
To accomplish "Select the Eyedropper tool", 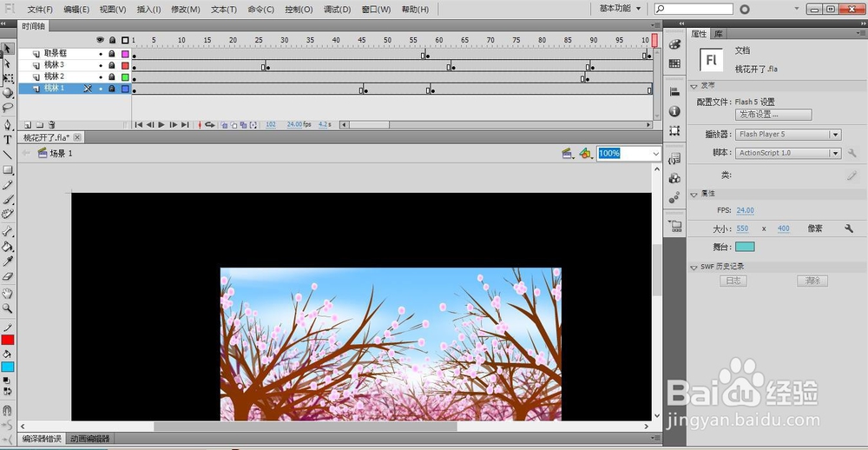I will coord(7,261).
